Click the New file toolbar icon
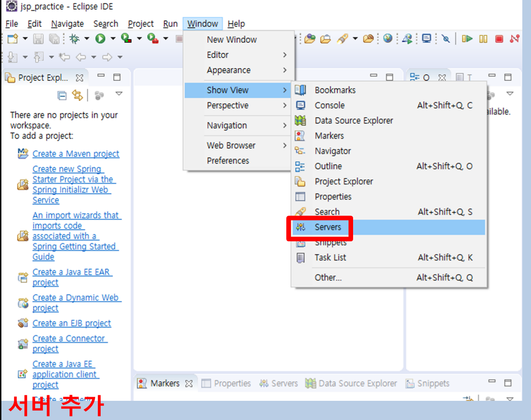This screenshot has width=531, height=420. coord(12,39)
